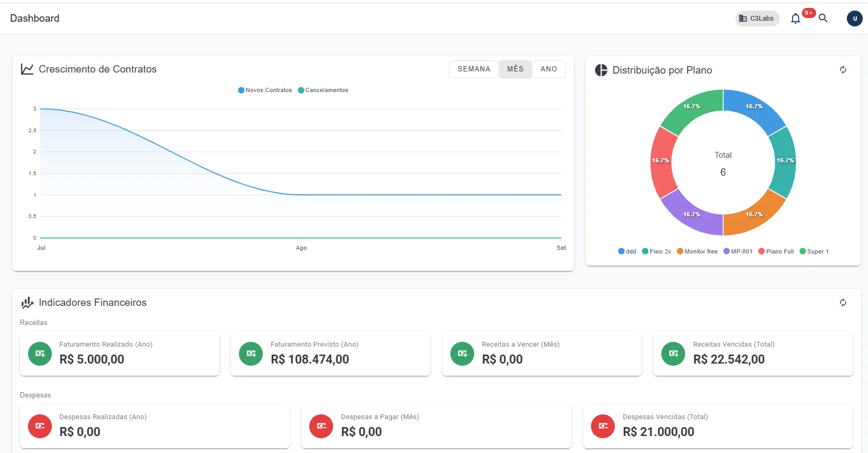Select the MÊS period tab

(x=515, y=69)
